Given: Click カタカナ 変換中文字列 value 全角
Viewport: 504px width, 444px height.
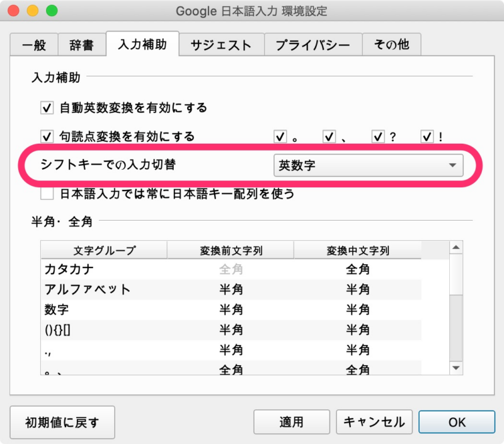Looking at the screenshot, I should coord(358,269).
